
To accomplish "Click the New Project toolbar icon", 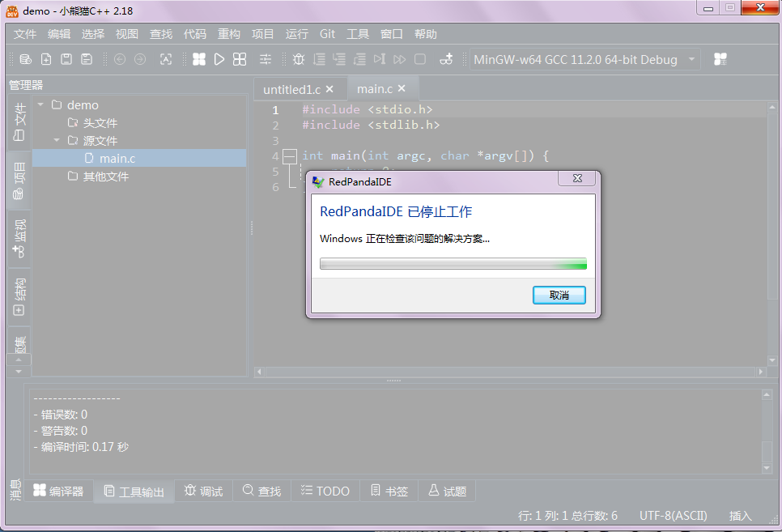I will click(x=25, y=59).
